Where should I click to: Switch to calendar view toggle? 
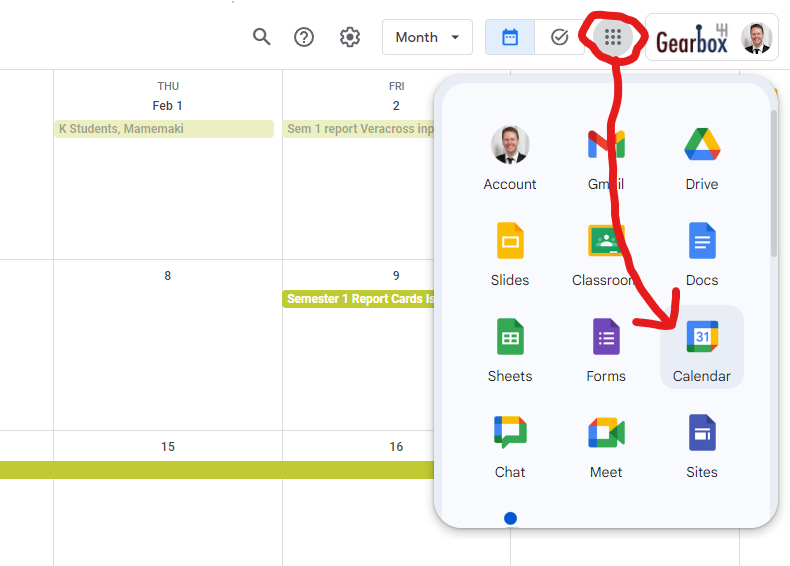tap(510, 37)
